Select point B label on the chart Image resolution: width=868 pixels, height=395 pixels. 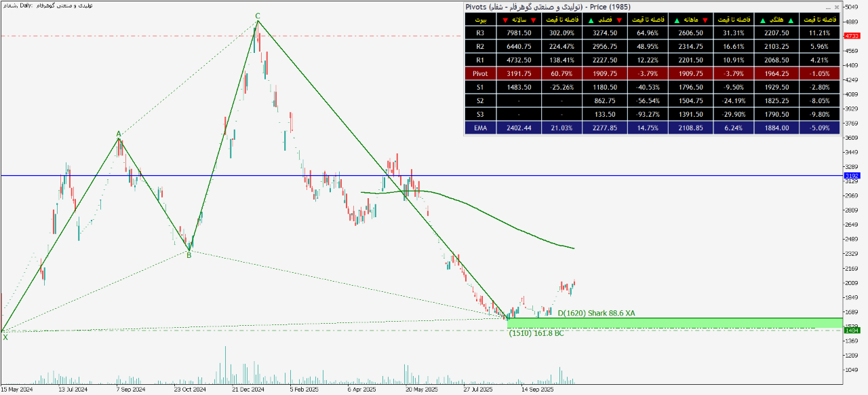point(189,255)
